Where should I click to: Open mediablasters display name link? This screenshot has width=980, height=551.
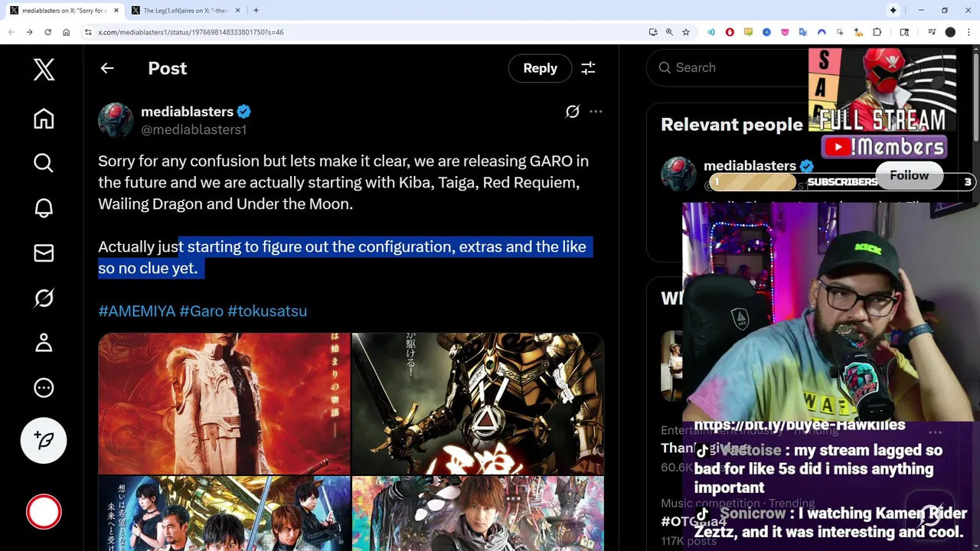pyautogui.click(x=187, y=112)
